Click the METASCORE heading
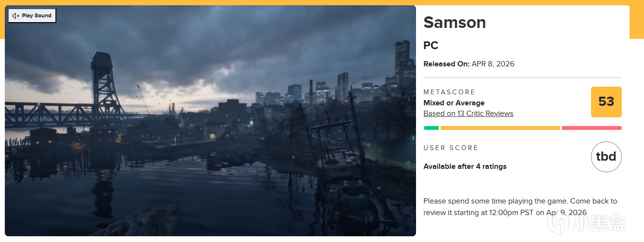The width and height of the screenshot is (644, 242). pos(449,92)
